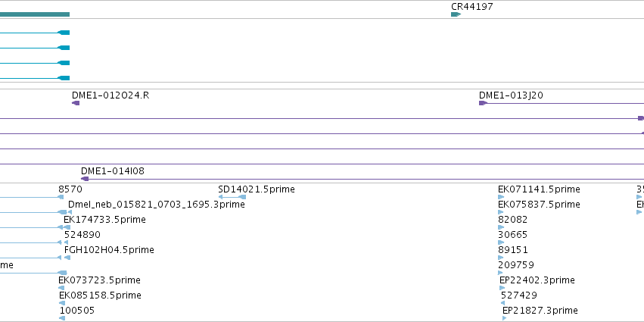The width and height of the screenshot is (644, 322).
Task: Select the CR44197 teal gene arrow glyph
Action: tap(456, 14)
